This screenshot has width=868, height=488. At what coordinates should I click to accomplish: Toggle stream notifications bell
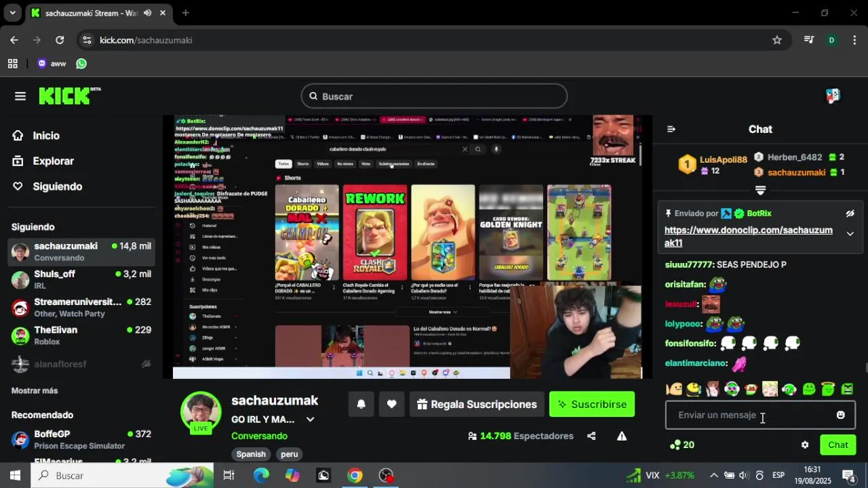point(361,405)
